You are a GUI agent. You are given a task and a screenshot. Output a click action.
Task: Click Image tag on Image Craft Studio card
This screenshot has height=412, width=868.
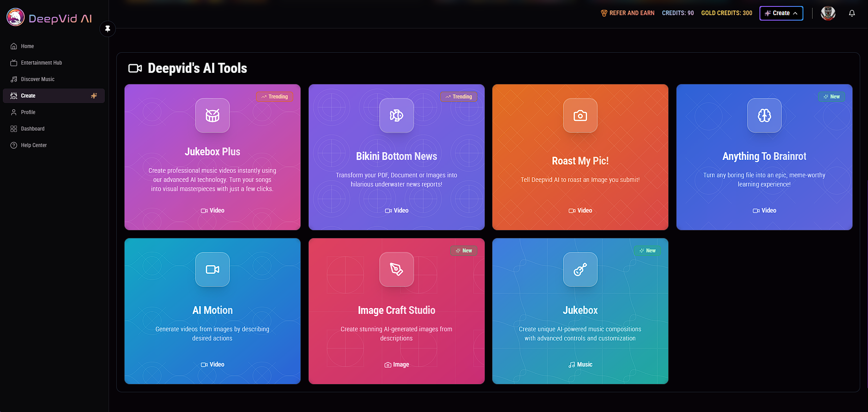point(397,365)
